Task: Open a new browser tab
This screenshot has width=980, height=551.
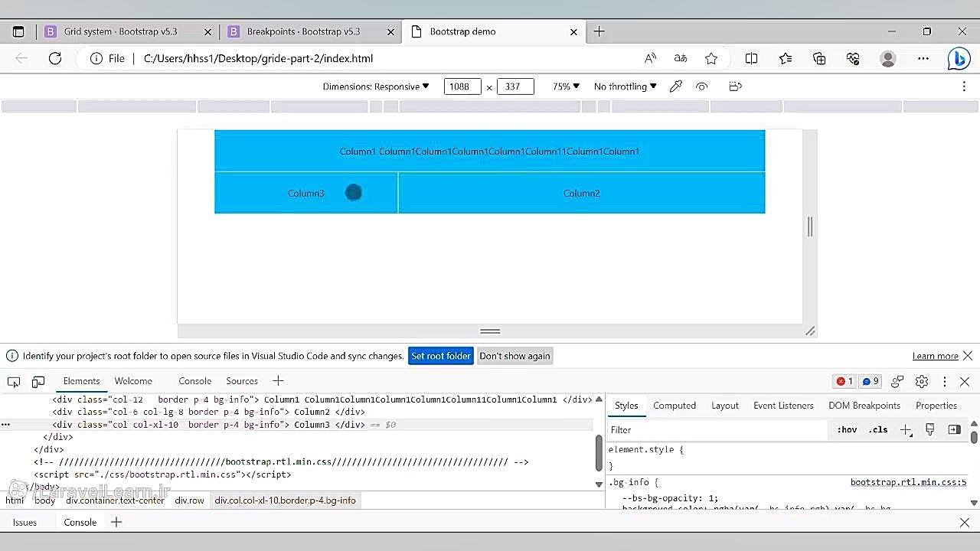Action: pos(599,31)
